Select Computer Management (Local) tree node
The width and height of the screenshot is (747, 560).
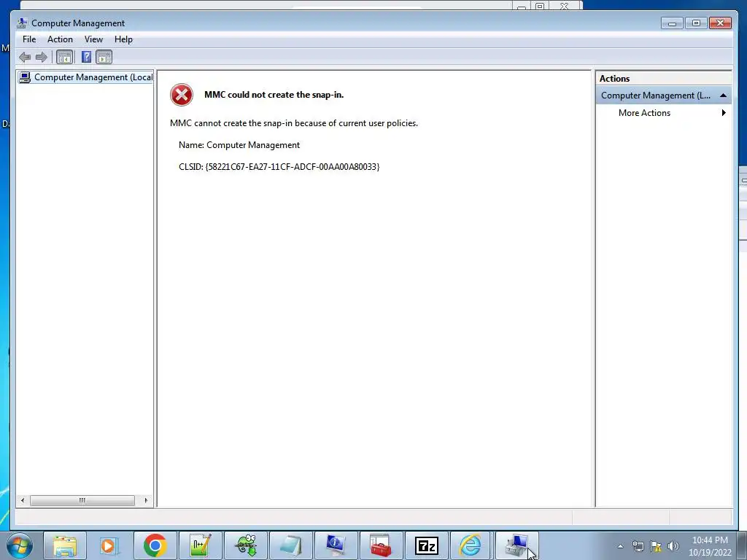click(86, 77)
